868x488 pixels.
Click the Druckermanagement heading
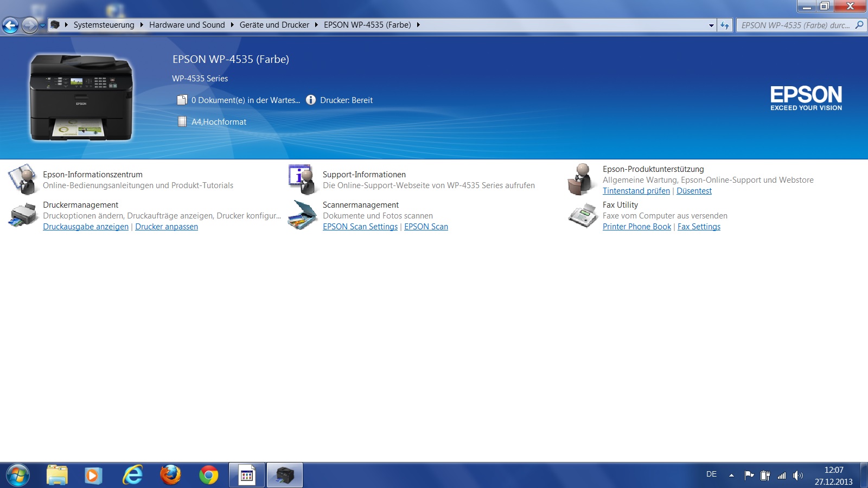(x=80, y=205)
